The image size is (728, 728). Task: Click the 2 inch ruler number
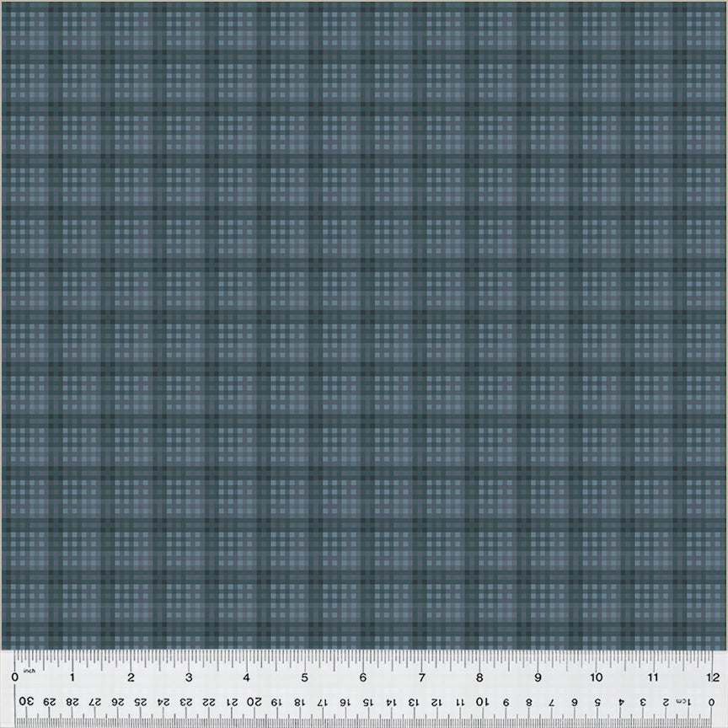point(131,677)
